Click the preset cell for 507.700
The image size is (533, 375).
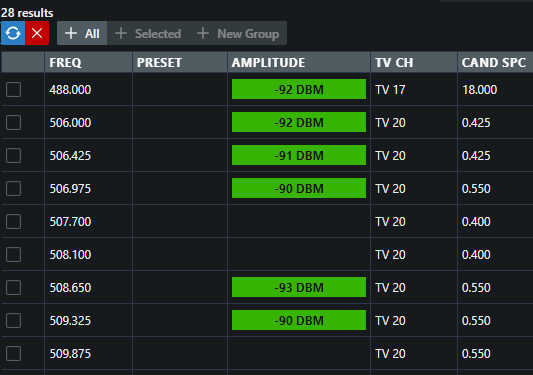tap(180, 222)
